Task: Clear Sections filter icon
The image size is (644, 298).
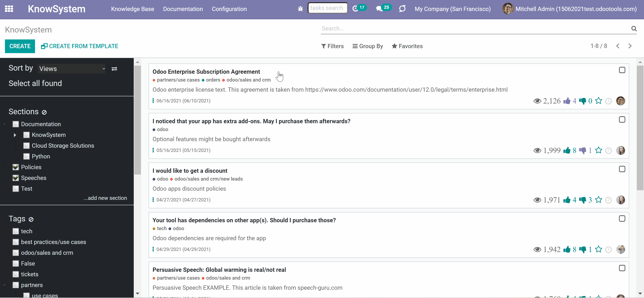Action: (44, 112)
